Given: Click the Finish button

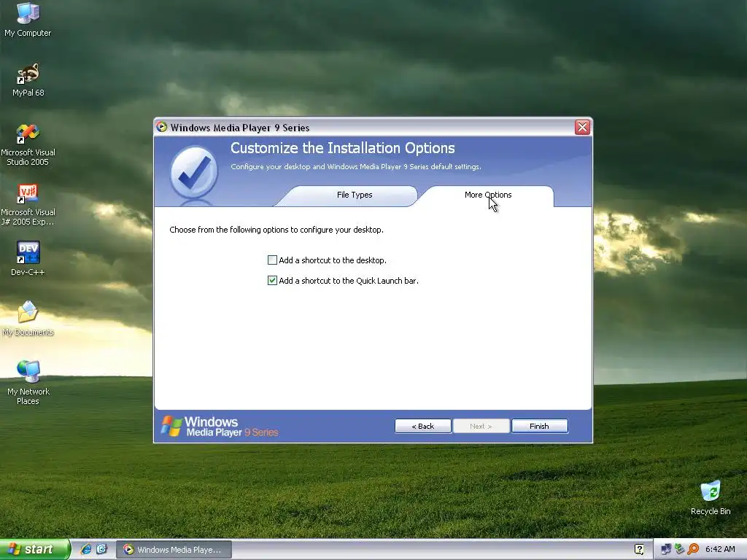Looking at the screenshot, I should [x=539, y=426].
